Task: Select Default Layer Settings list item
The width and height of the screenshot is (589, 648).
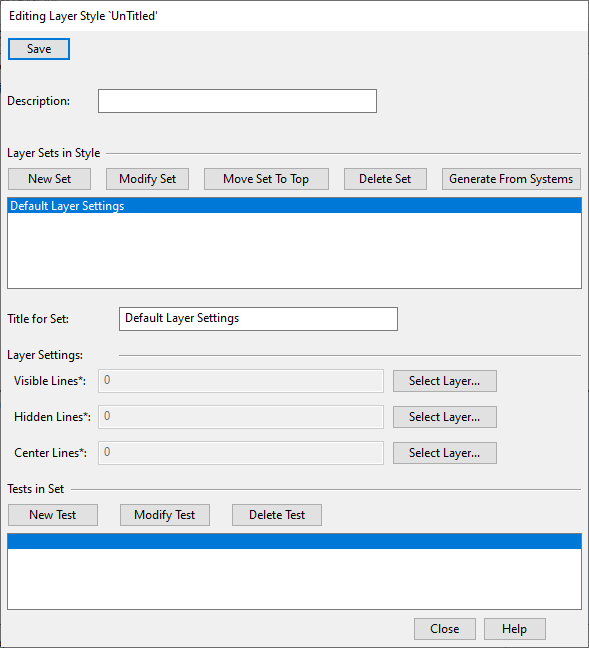Action: pos(294,206)
